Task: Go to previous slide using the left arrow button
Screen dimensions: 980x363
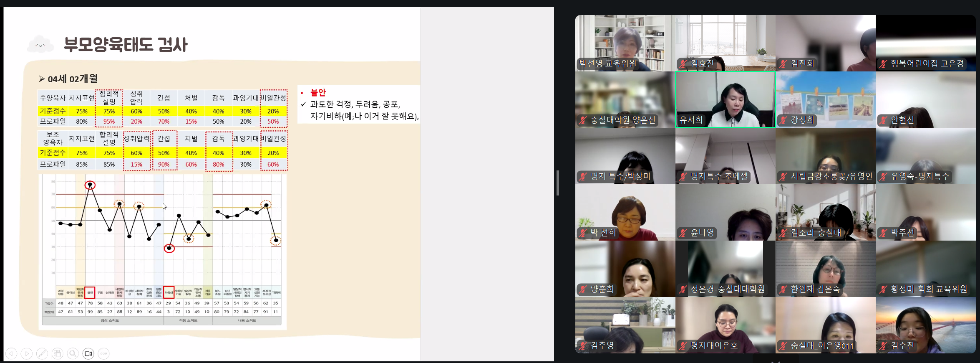Action: 11,354
